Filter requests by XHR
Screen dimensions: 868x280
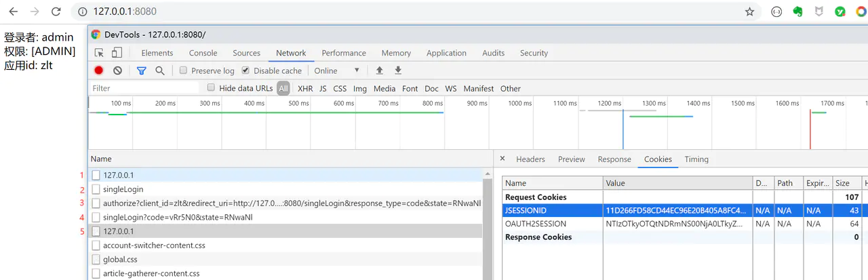pyautogui.click(x=305, y=88)
